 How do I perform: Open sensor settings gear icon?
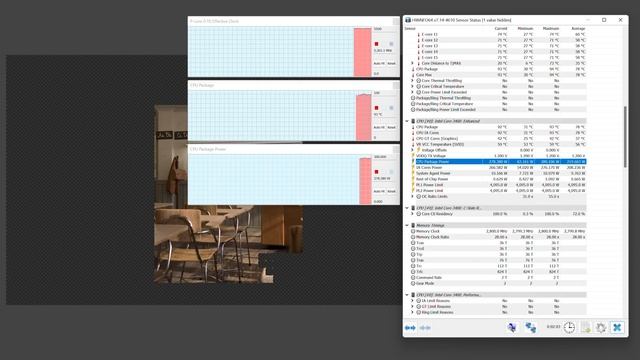601,327
